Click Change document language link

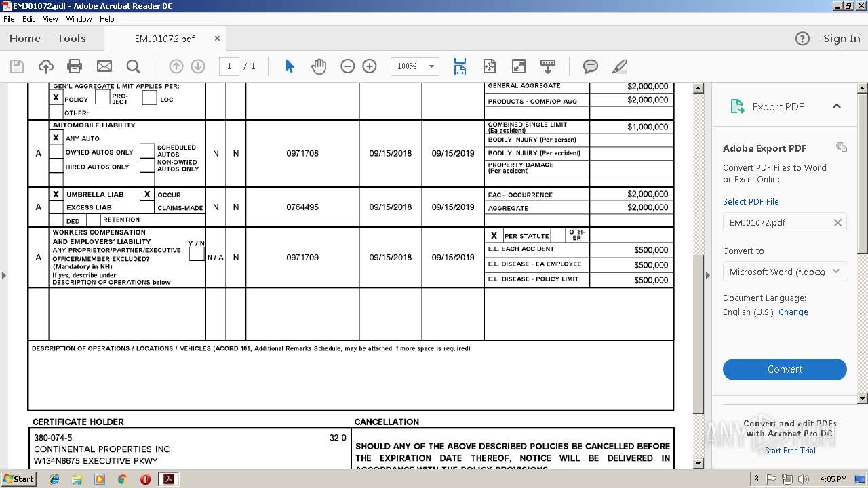pyautogui.click(x=793, y=312)
